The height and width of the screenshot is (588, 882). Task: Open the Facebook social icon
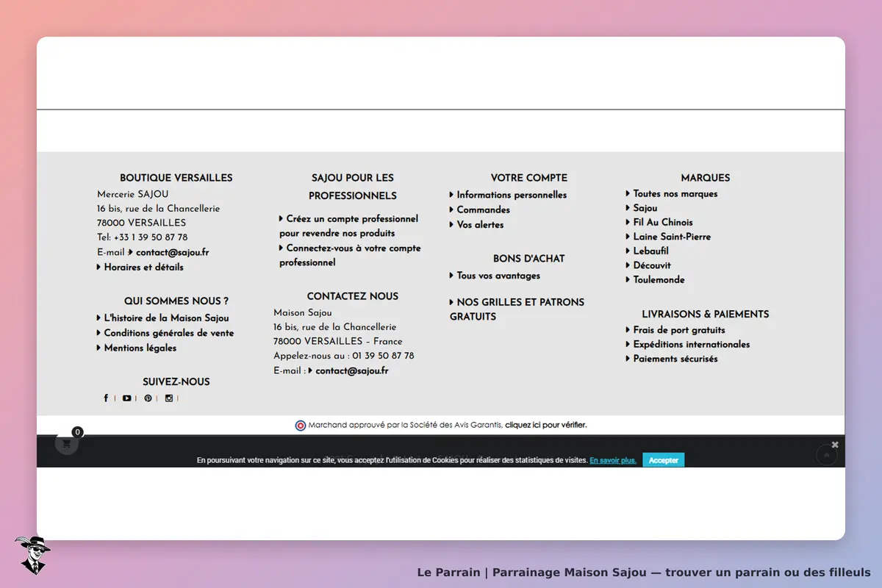(106, 398)
